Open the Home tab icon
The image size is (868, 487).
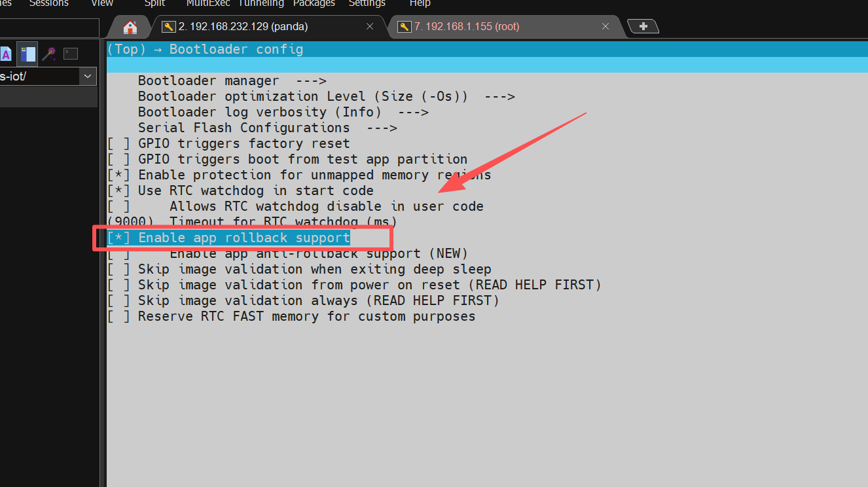point(130,27)
